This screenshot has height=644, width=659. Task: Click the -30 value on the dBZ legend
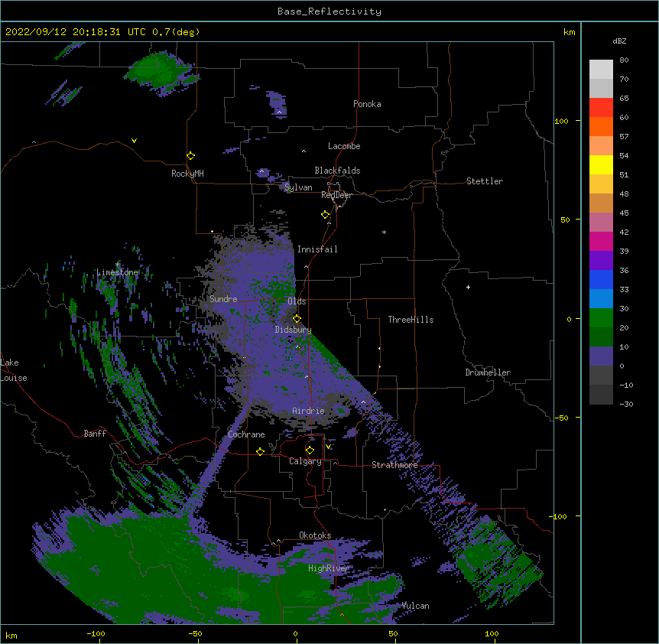pos(626,404)
